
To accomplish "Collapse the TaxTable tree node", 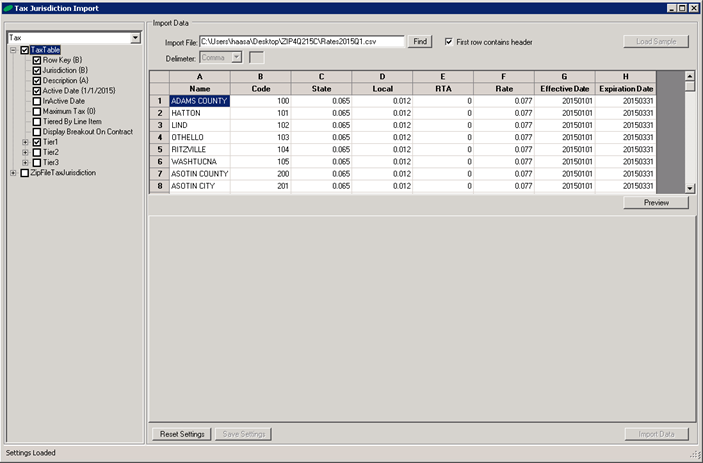I will tap(13, 50).
